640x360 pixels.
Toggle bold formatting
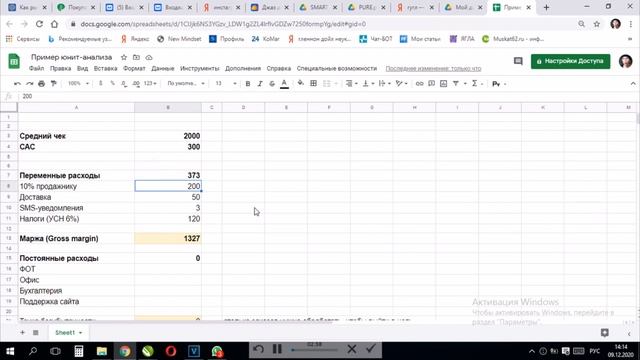[x=248, y=83]
